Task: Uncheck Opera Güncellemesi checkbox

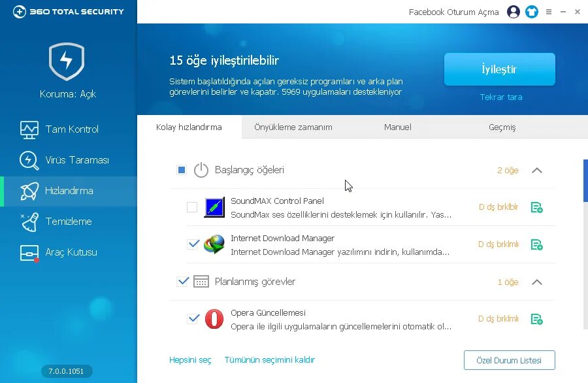Action: click(x=193, y=319)
